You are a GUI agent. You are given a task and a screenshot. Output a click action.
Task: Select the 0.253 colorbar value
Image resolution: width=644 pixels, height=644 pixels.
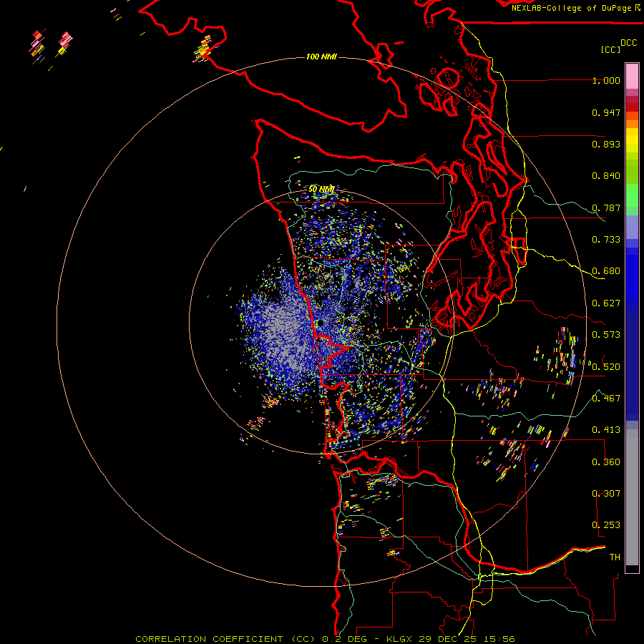pyautogui.click(x=606, y=525)
